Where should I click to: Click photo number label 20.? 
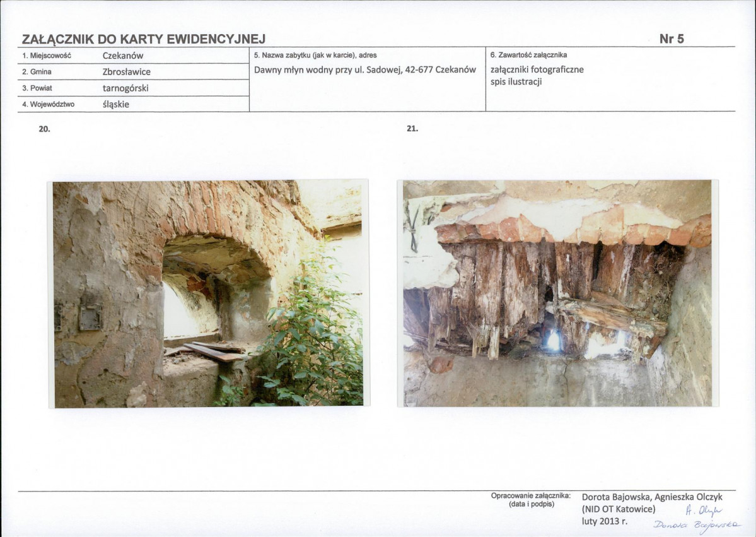point(44,129)
